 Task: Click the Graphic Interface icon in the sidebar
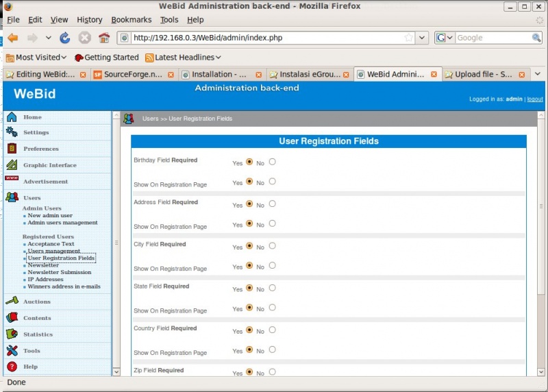(x=12, y=165)
